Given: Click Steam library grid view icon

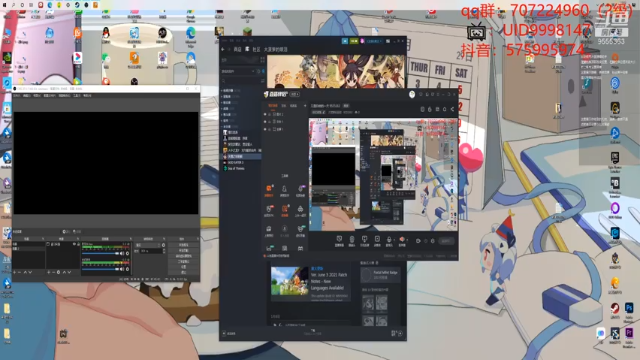Looking at the screenshot, I should tap(262, 60).
